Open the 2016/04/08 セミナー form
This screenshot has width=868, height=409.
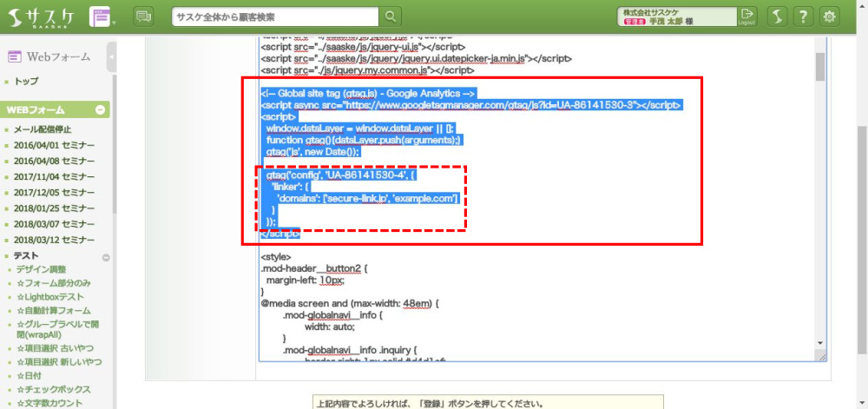tap(54, 162)
